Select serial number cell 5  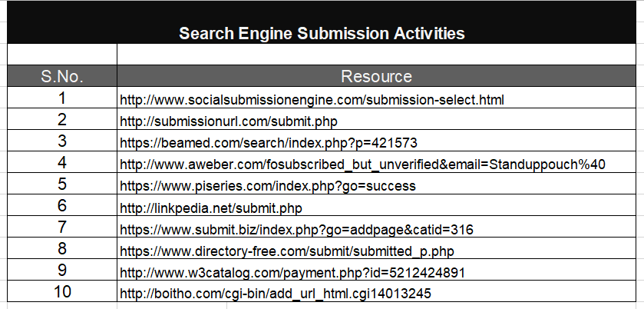(x=62, y=184)
